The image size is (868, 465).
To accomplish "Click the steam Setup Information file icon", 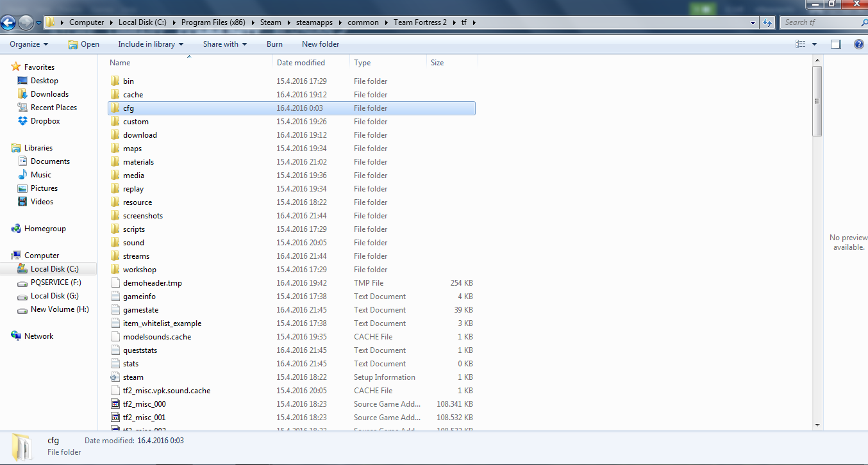I will pos(115,377).
